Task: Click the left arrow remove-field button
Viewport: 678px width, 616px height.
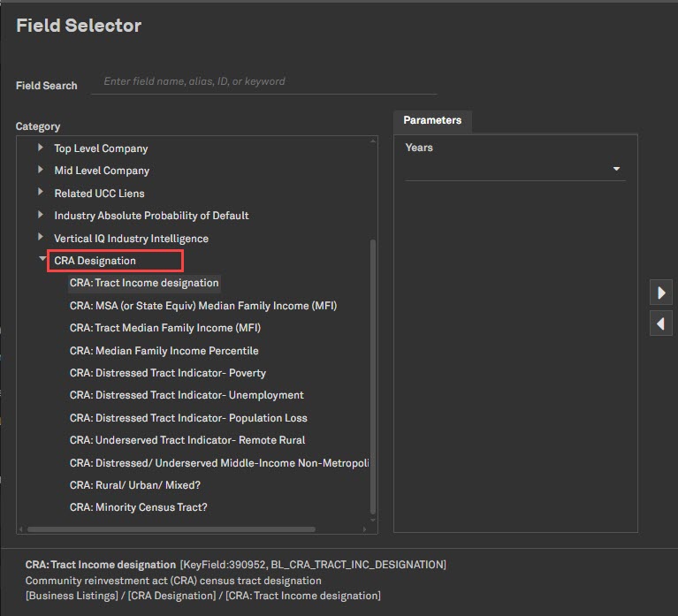Action: point(660,323)
